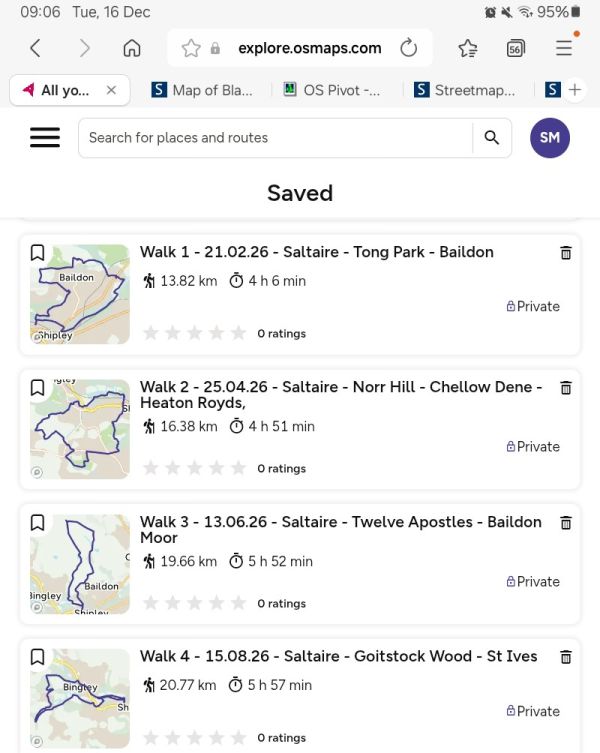Open Walk 1 Saltaire Tong Park Baildon

316,252
